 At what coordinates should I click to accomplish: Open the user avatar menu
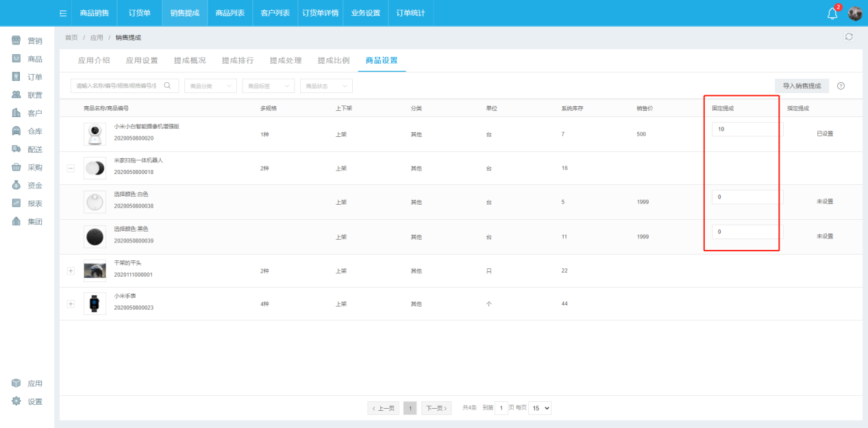pyautogui.click(x=855, y=14)
